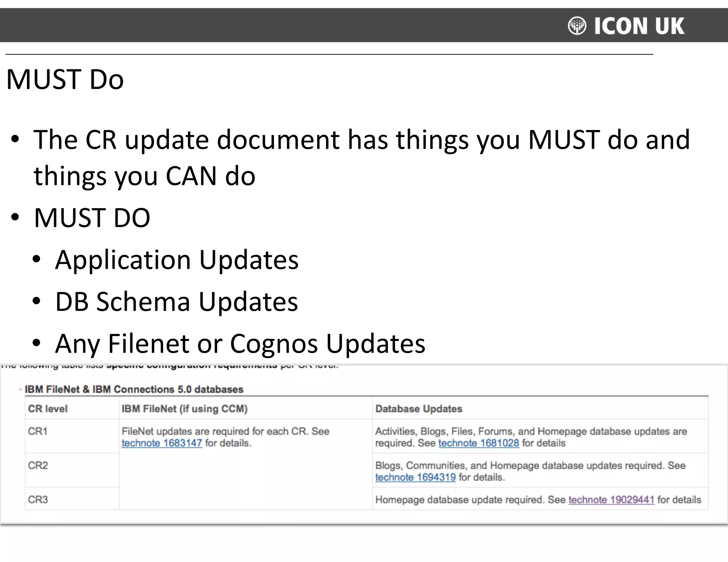The height and width of the screenshot is (562, 728).
Task: Click the 'Application Updates' bullet
Action: point(177,260)
